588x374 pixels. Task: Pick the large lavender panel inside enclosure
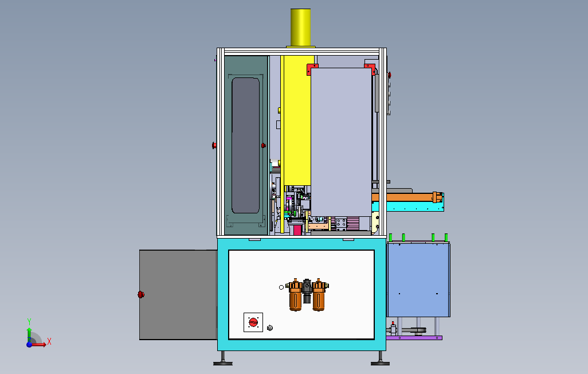coord(341,143)
